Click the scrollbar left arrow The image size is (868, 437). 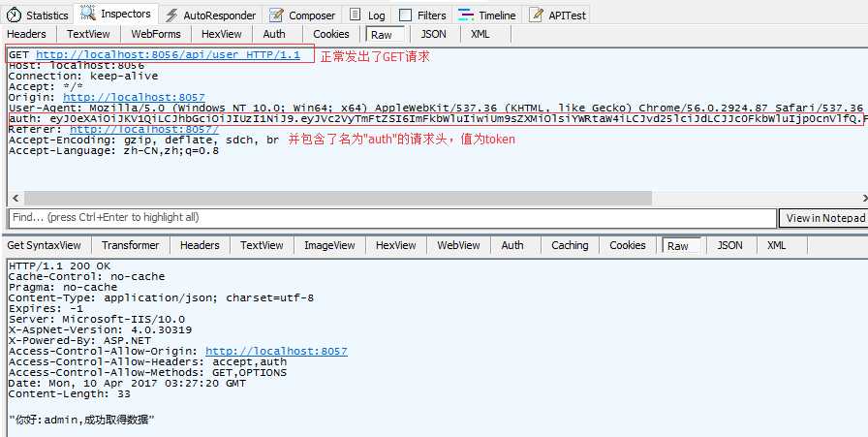(x=15, y=198)
